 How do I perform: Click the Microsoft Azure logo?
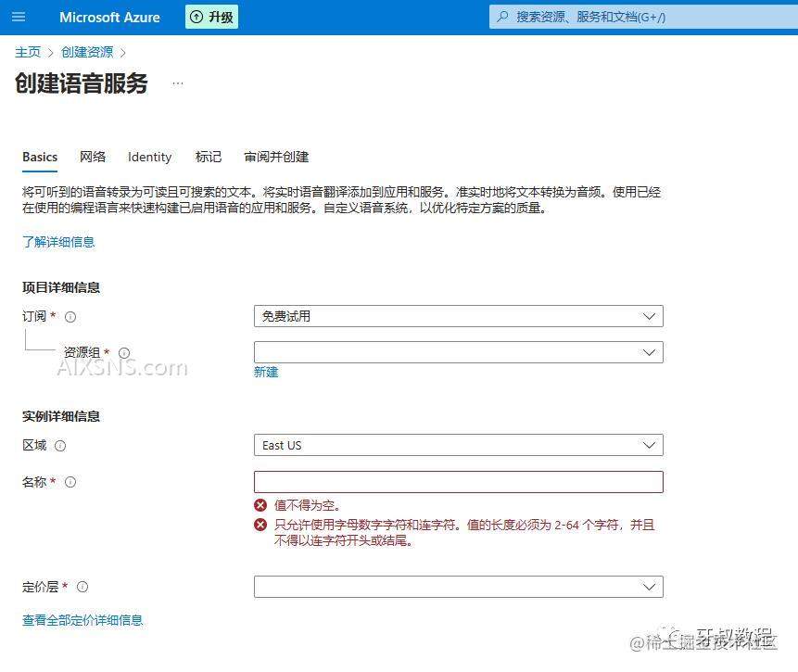tap(108, 17)
